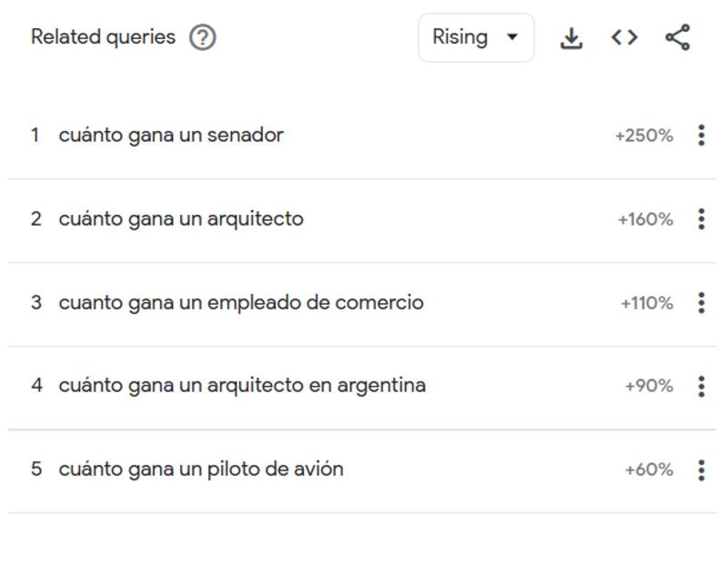Click the dropdown arrow beside Rising

[x=511, y=37]
